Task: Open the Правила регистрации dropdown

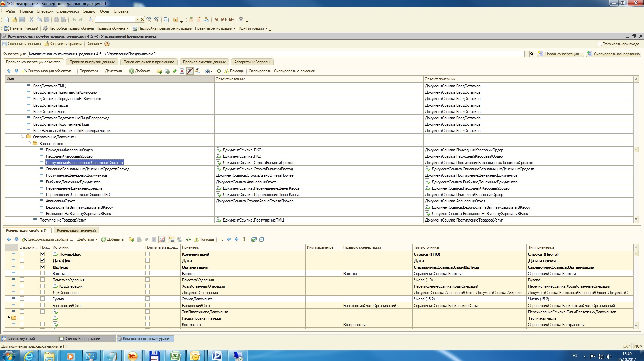Action: pyautogui.click(x=215, y=28)
